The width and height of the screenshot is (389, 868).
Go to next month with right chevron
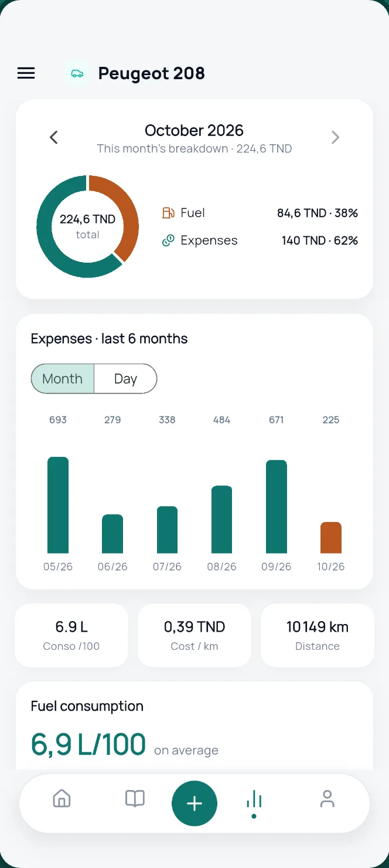coord(335,137)
